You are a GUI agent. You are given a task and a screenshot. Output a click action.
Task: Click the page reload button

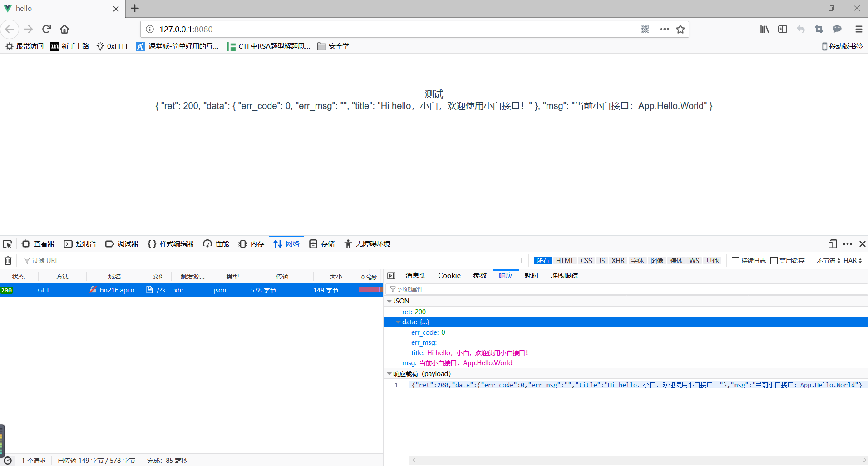(46, 29)
